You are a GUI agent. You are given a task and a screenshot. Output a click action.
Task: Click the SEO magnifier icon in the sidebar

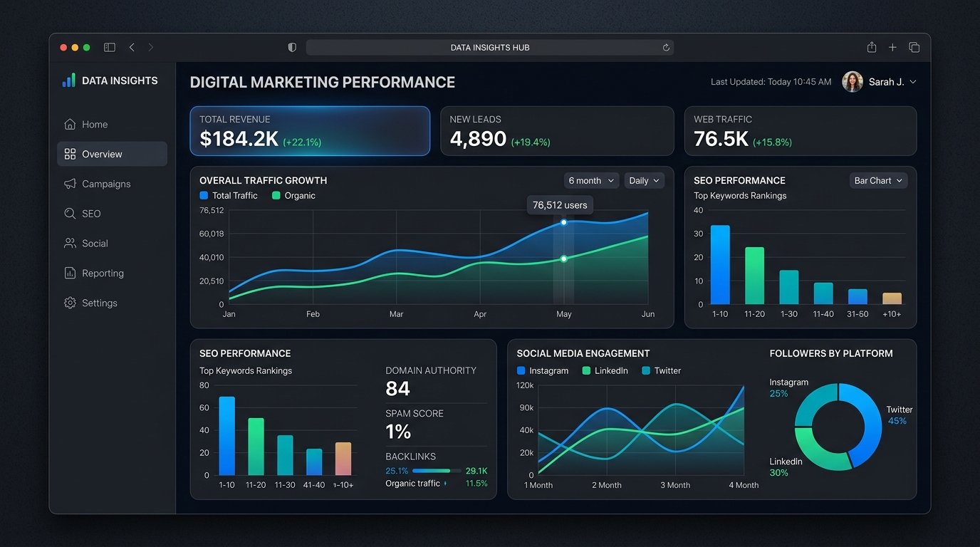[x=70, y=214]
